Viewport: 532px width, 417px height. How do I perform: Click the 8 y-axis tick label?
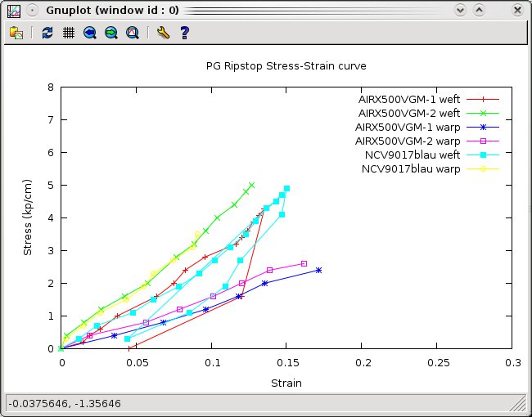tap(51, 87)
